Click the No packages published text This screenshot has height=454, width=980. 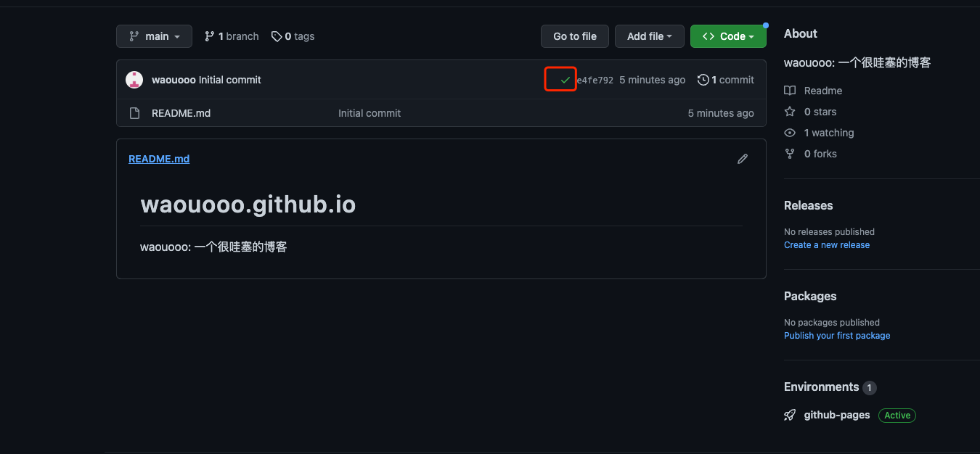tap(832, 323)
